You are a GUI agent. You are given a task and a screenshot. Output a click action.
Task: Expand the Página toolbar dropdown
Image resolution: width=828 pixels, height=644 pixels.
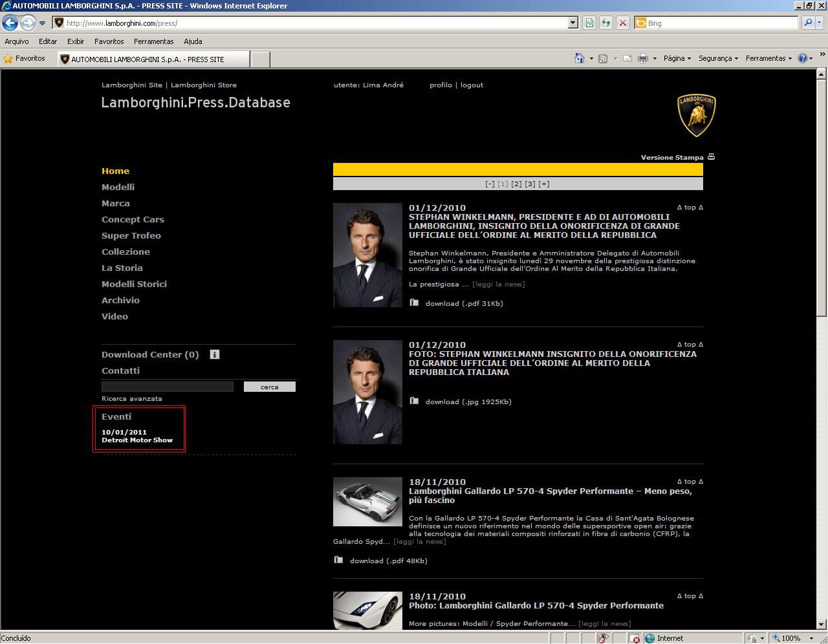[x=677, y=58]
